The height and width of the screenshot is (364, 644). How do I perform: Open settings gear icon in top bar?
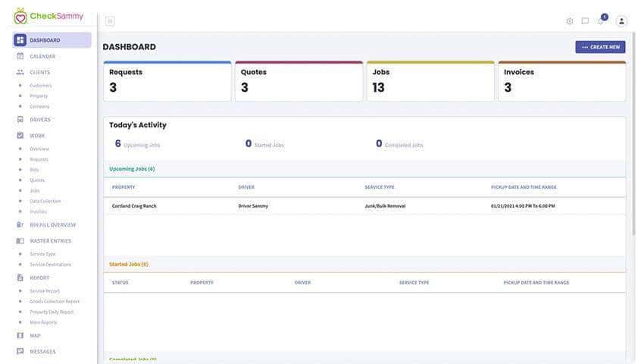(569, 21)
